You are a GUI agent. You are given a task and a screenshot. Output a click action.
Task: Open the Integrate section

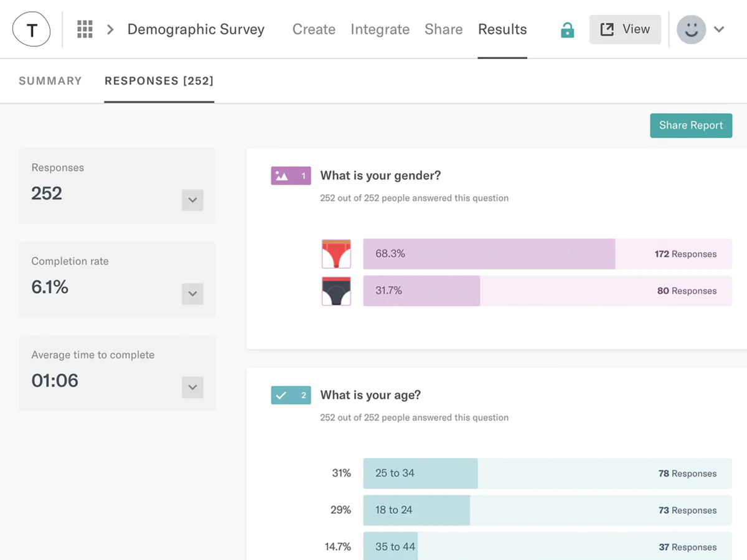380,29
